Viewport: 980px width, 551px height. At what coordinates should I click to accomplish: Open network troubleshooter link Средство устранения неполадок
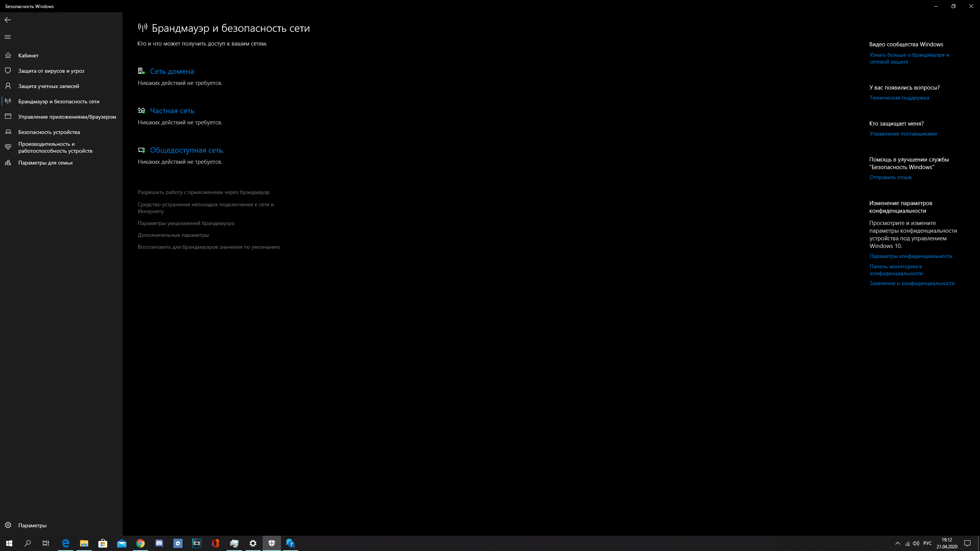[206, 208]
